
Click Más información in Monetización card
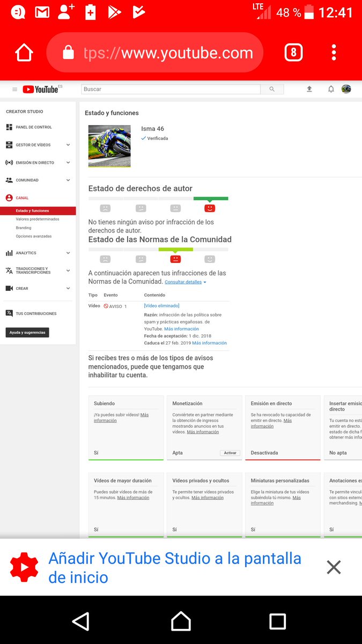(203, 432)
